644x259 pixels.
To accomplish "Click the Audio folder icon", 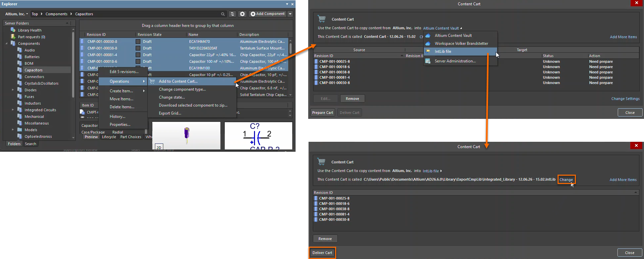I will (20, 50).
